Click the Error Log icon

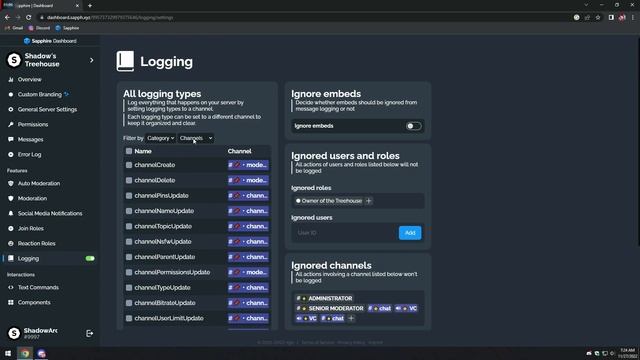11,155
